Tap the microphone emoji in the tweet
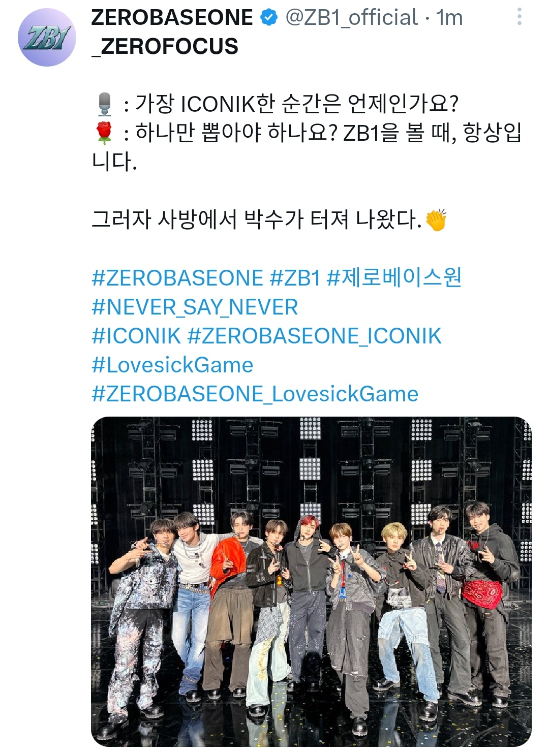The width and height of the screenshot is (549, 756). point(105,104)
